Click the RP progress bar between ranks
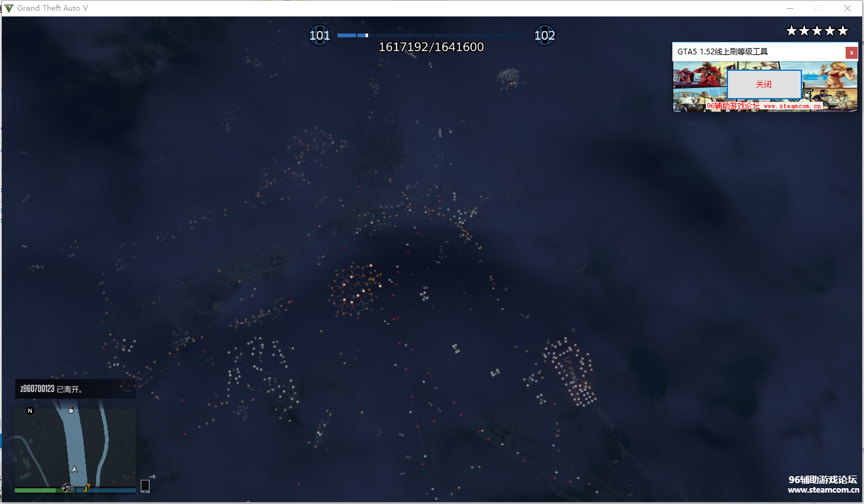Viewport: 864px width, 504px height. point(432,35)
